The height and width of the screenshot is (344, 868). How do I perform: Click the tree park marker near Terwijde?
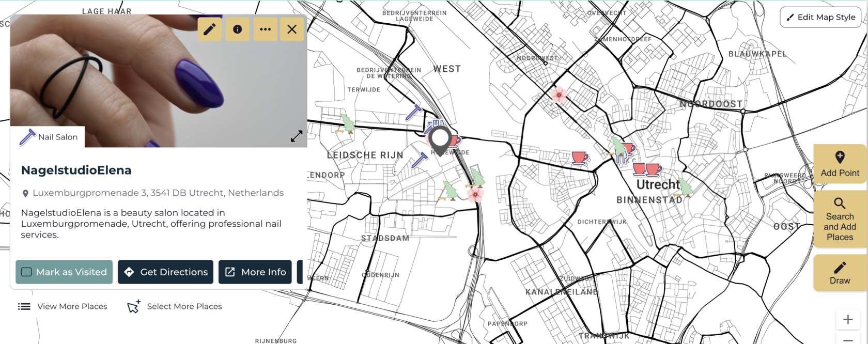[348, 123]
